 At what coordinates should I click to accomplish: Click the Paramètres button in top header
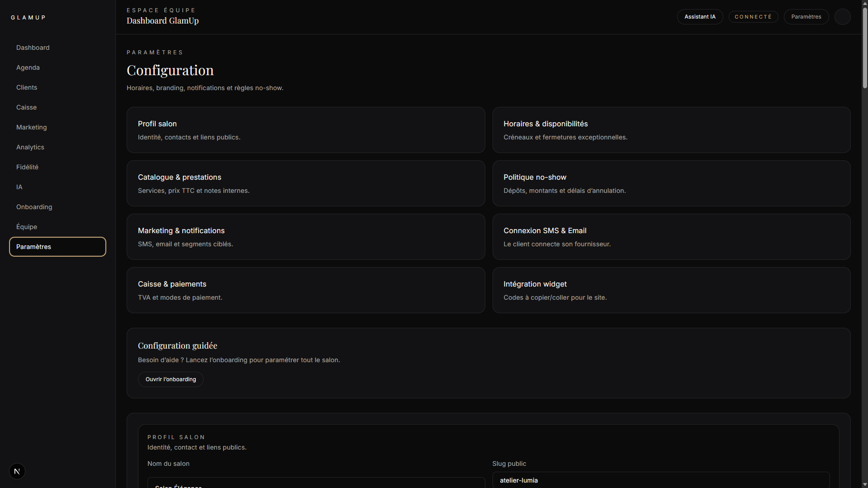[x=806, y=17]
